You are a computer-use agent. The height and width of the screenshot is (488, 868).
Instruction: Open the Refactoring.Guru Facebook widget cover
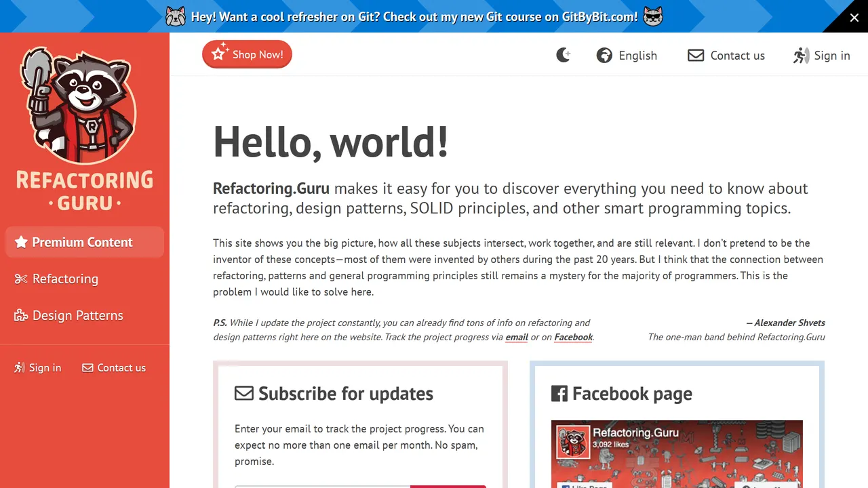coord(677,454)
